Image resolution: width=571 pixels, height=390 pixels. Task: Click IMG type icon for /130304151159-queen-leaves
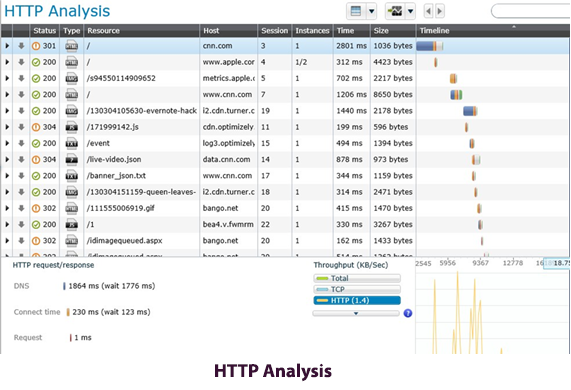[71, 192]
